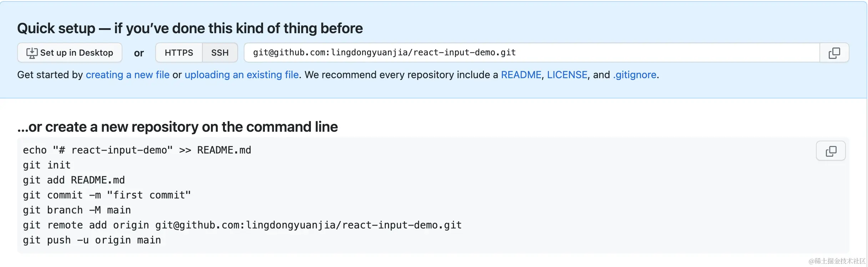
Task: Open the README recommendation link
Action: pyautogui.click(x=521, y=75)
